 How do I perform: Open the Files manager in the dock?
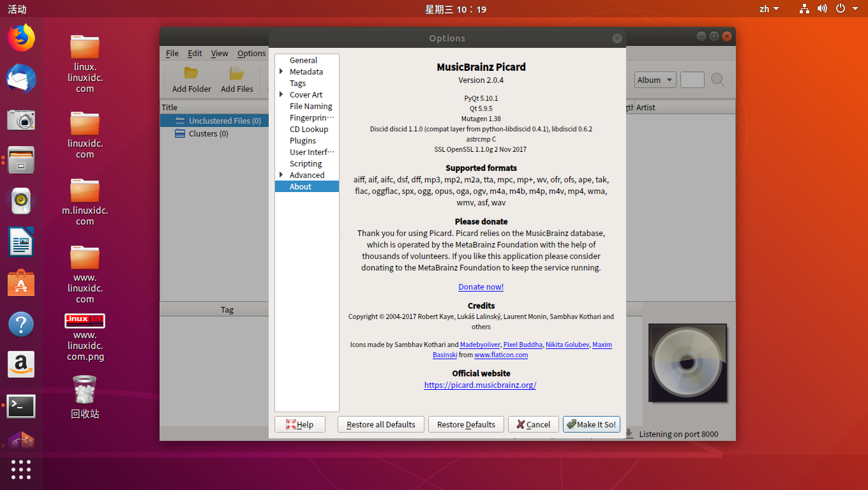click(21, 160)
